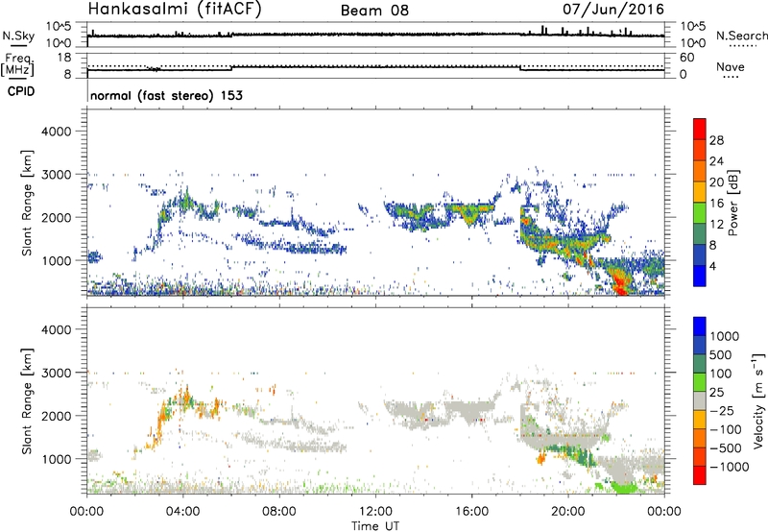768x532 pixels.
Task: Select the gray -25 to 25 velocity segment
Action: [x=700, y=400]
